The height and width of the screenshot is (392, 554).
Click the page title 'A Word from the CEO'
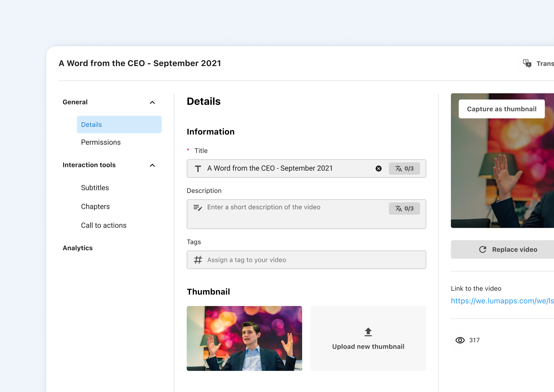point(140,63)
